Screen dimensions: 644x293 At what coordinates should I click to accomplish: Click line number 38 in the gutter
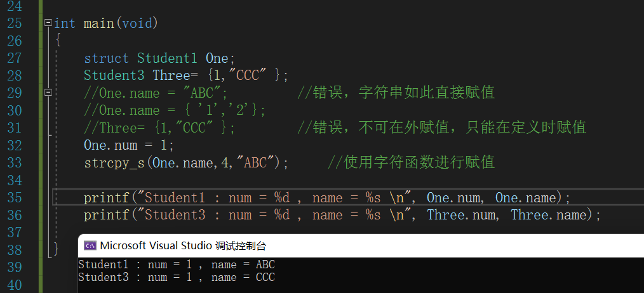tap(15, 250)
